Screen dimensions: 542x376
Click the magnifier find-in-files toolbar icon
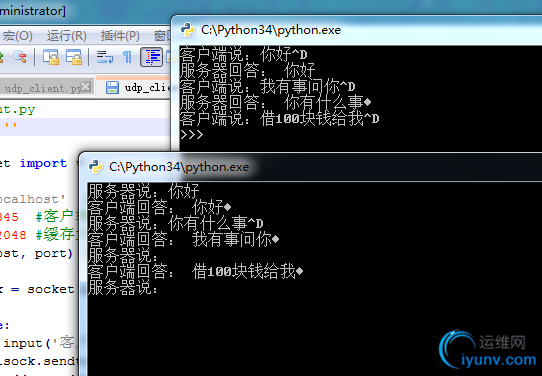(20, 57)
